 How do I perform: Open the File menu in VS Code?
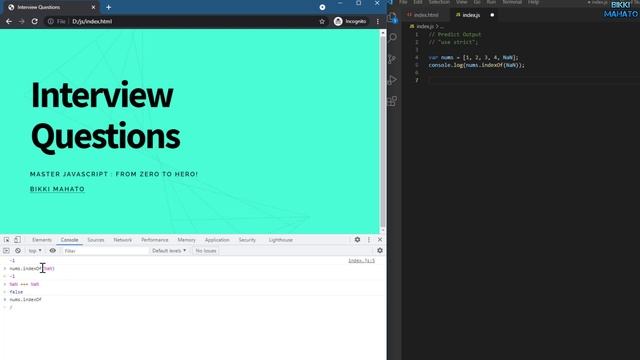pos(403,2)
